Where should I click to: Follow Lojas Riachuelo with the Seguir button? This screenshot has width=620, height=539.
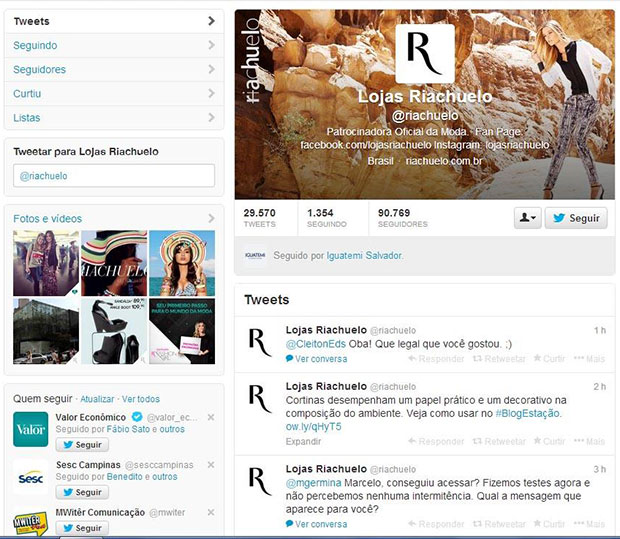[576, 217]
